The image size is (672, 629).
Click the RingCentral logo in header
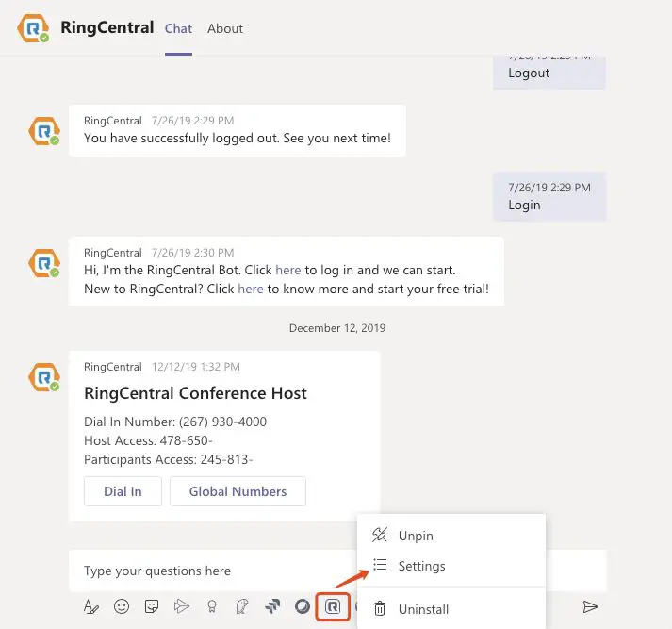33,28
